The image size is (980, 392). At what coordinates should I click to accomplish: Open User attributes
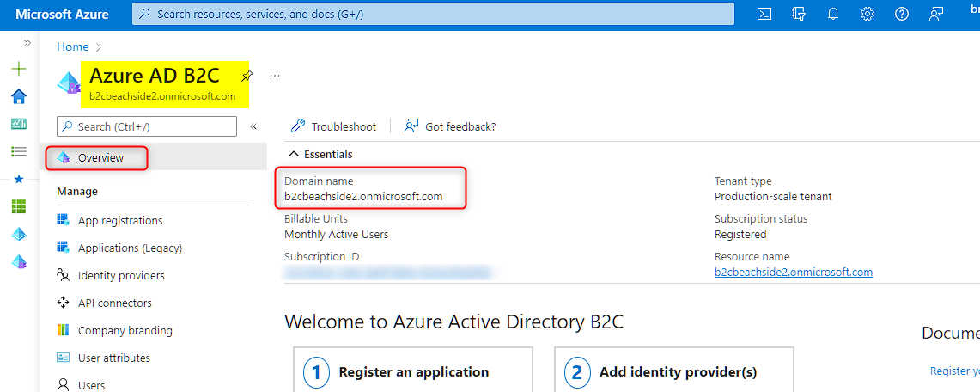(113, 358)
